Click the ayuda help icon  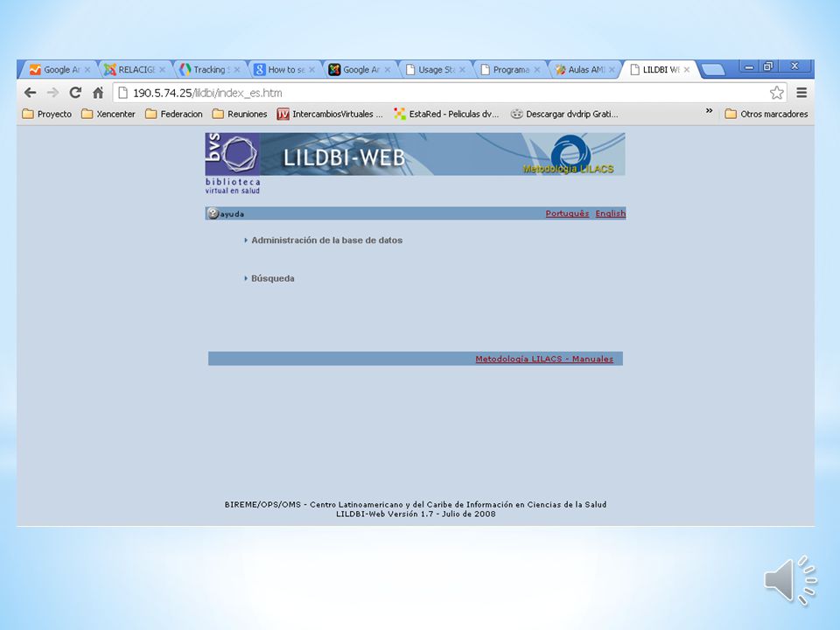[x=213, y=213]
